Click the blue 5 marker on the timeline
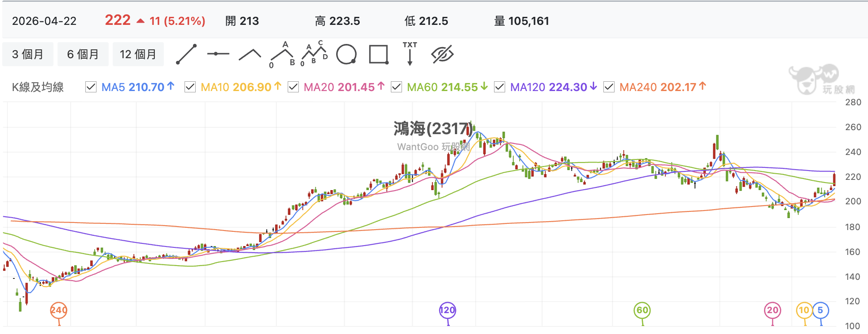 (x=820, y=310)
